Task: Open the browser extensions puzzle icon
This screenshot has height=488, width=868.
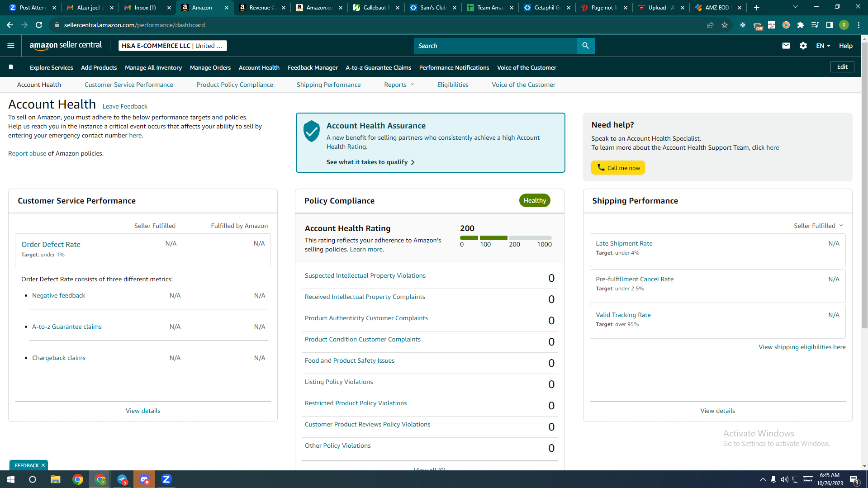Action: (x=801, y=25)
